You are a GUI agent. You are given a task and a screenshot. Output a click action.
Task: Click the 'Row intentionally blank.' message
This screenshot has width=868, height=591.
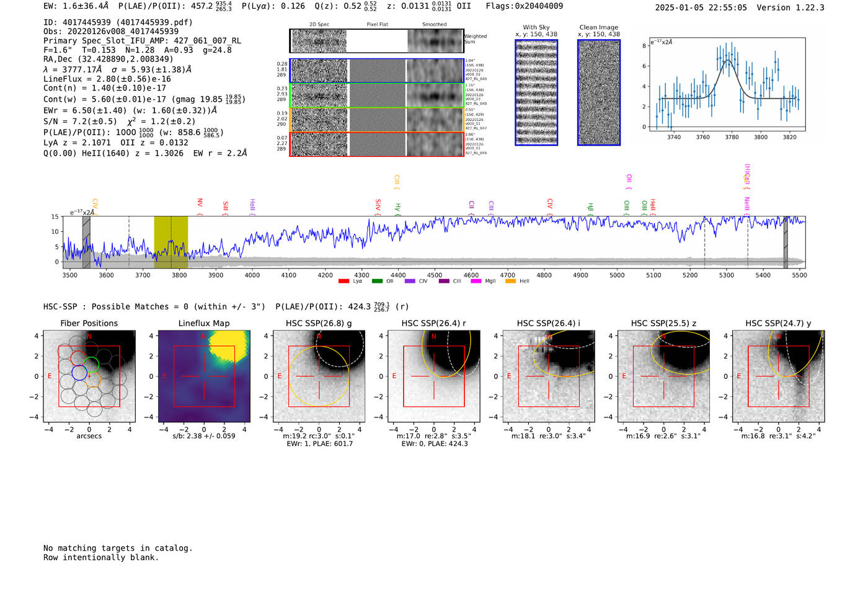101,558
